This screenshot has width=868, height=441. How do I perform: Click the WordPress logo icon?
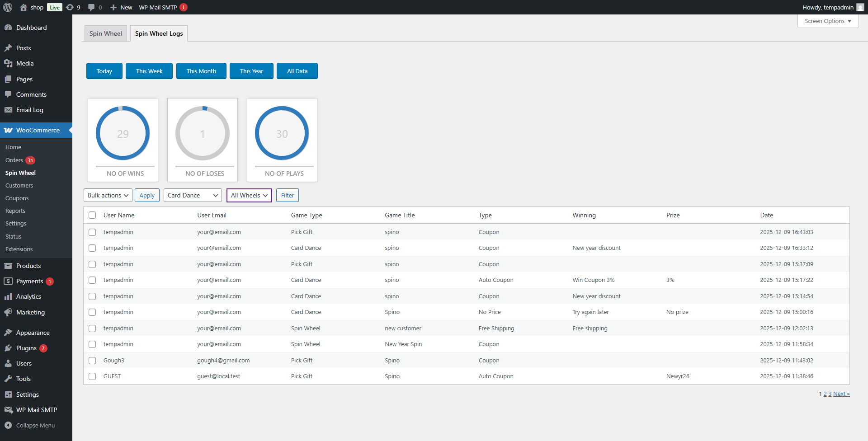click(x=8, y=7)
